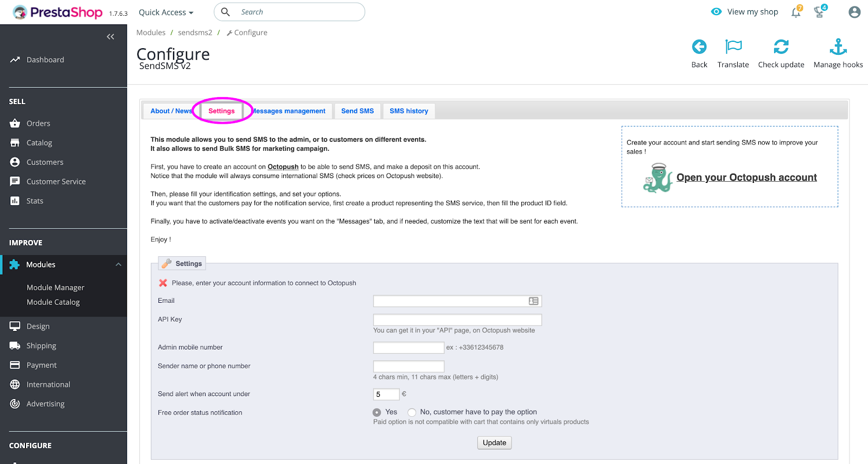This screenshot has height=464, width=868.
Task: Click the International globe icon
Action: pyautogui.click(x=15, y=384)
